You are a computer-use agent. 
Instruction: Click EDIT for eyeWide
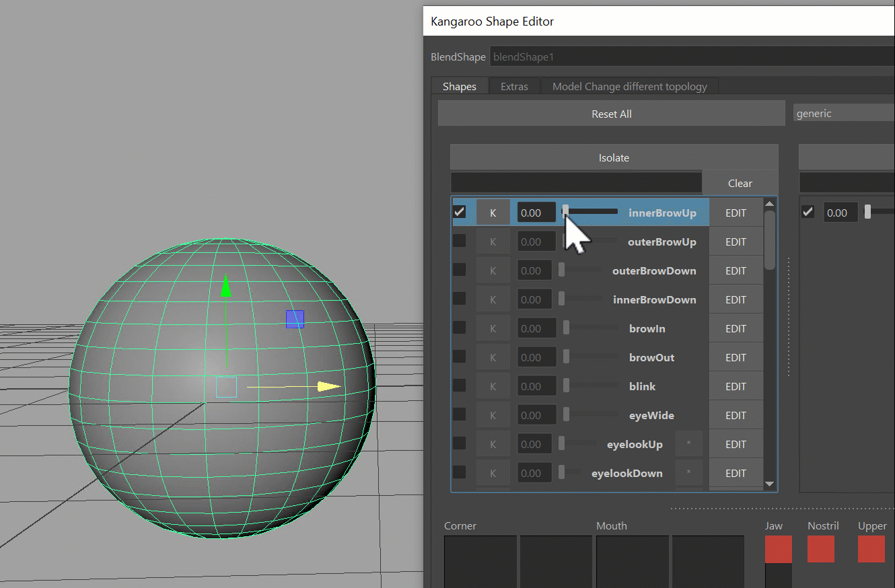(736, 415)
